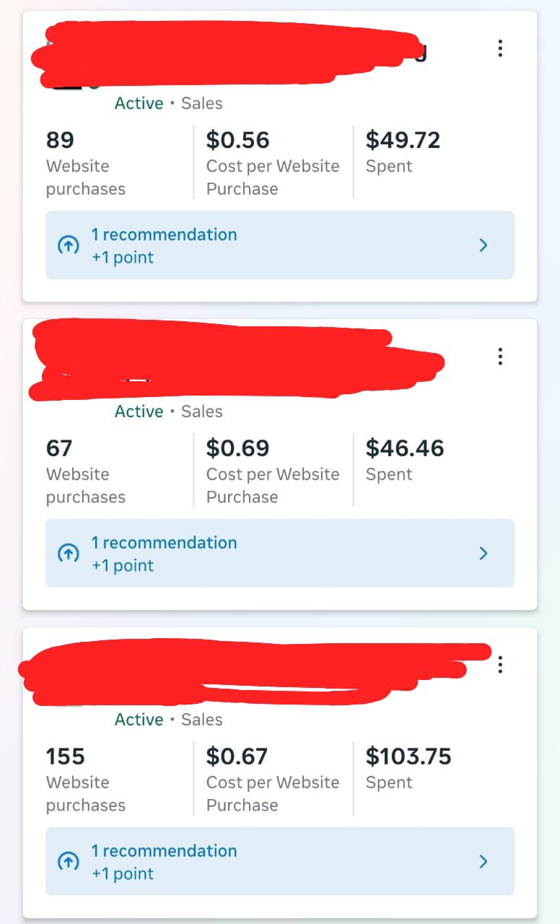Select the $0.69 cost per purchase metric
Viewport: 560px width, 924px height.
[x=237, y=448]
